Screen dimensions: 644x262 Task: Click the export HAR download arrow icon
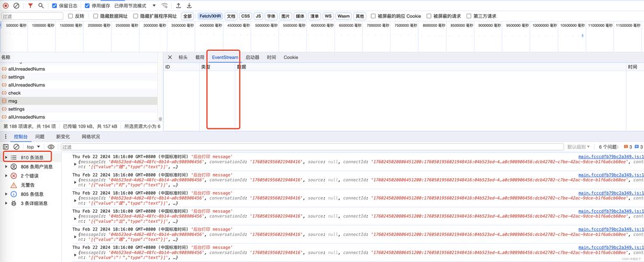pos(189,6)
